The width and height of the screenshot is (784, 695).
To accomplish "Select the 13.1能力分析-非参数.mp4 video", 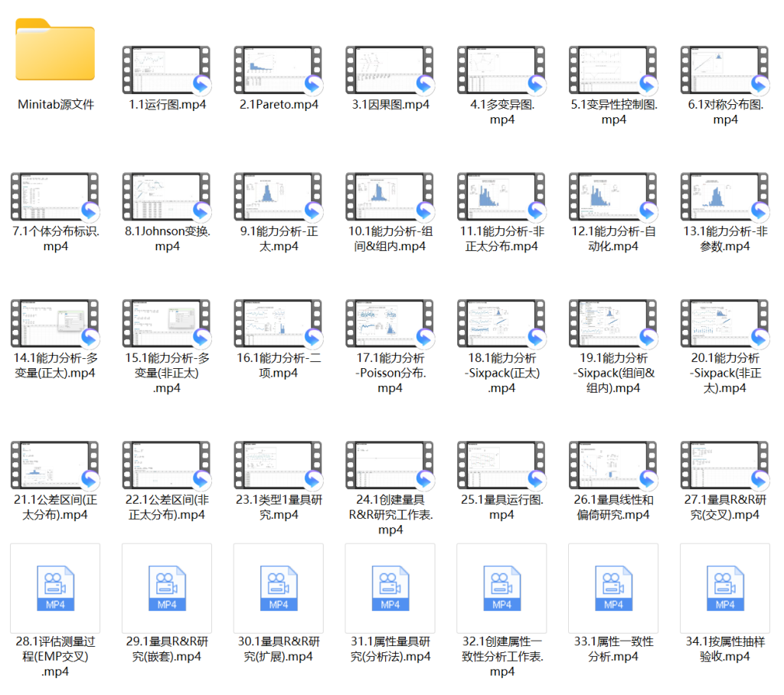I will point(725,197).
